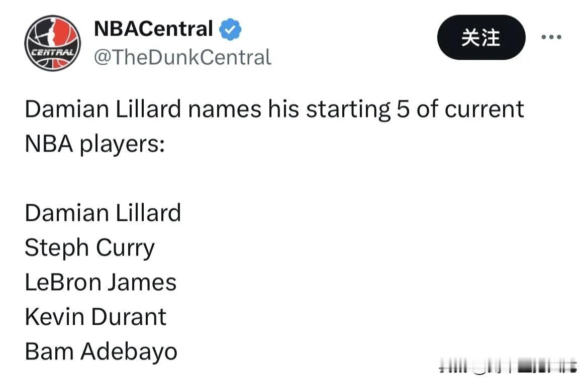Click the "NBA players:" text line

click(x=95, y=145)
